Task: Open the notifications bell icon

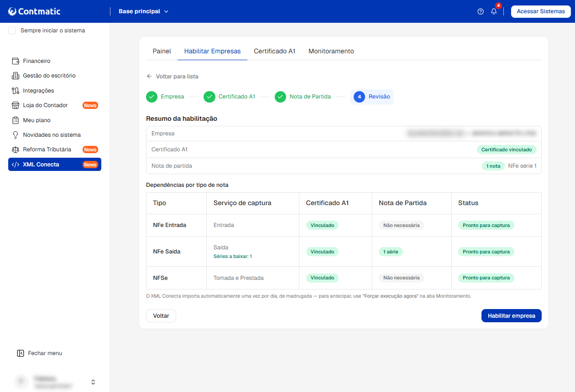Action: click(494, 11)
